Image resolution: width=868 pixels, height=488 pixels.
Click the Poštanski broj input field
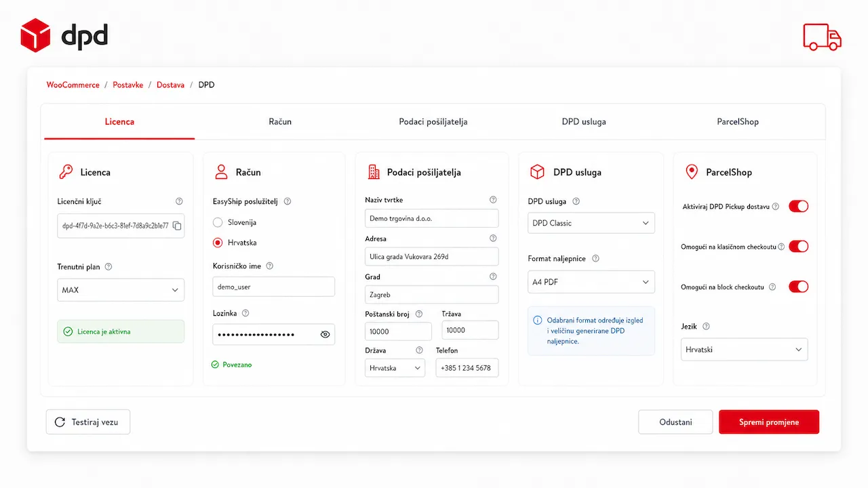point(398,331)
